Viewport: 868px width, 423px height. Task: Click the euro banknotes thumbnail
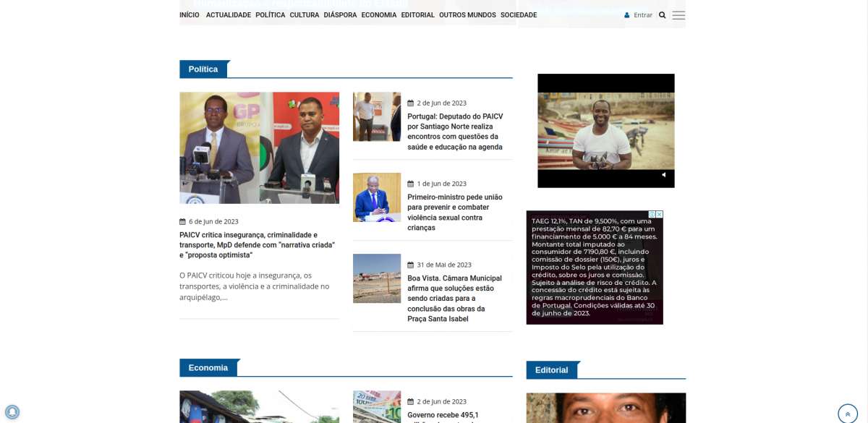[x=377, y=407]
